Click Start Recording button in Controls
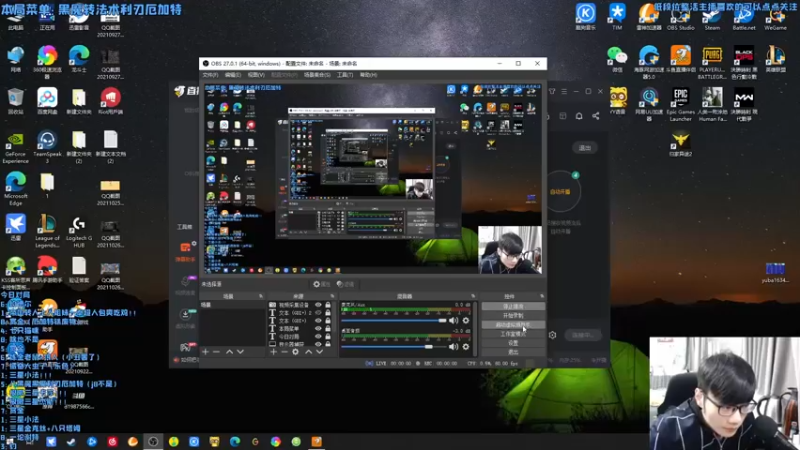Image resolution: width=800 pixels, height=450 pixels. tap(513, 315)
